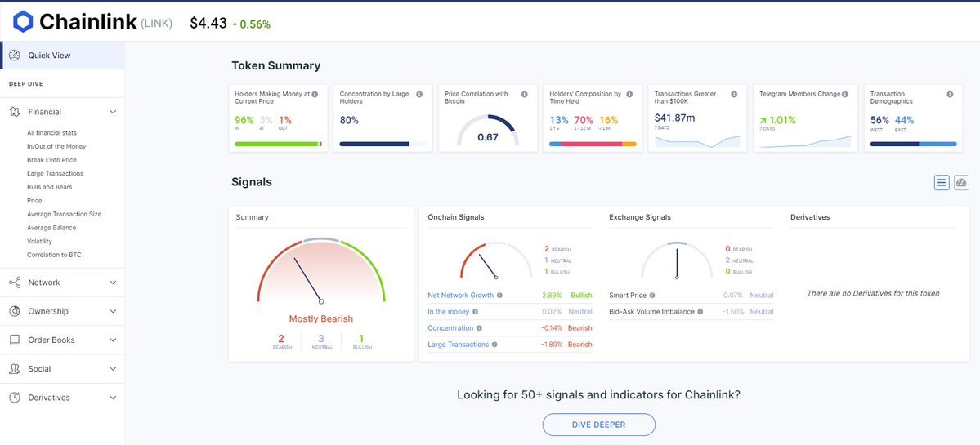Expand the Ownership section chevron

pos(113,311)
